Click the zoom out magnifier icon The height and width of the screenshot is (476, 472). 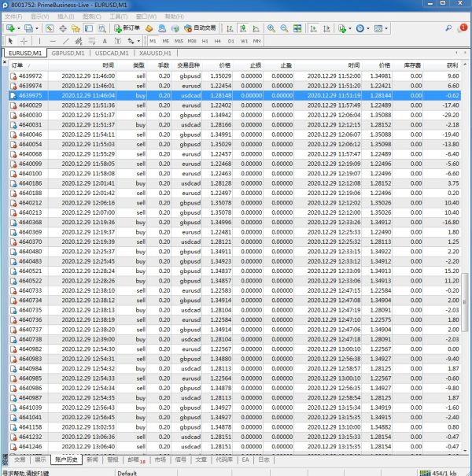[283, 28]
